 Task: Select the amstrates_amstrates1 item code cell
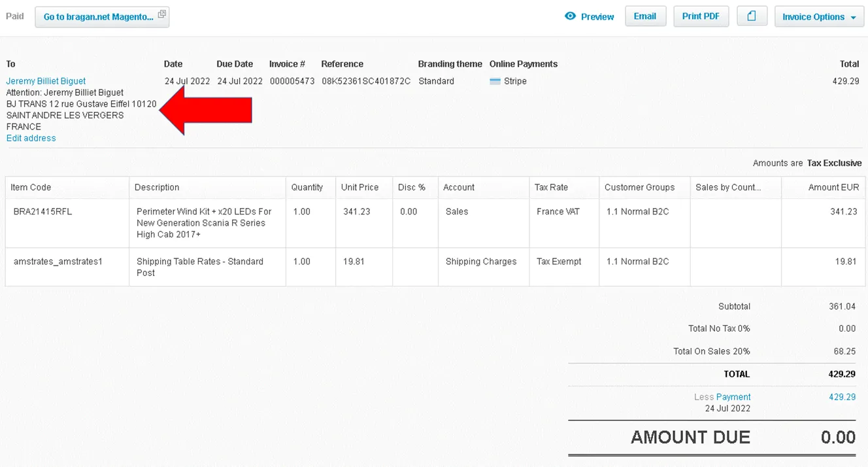tap(67, 267)
